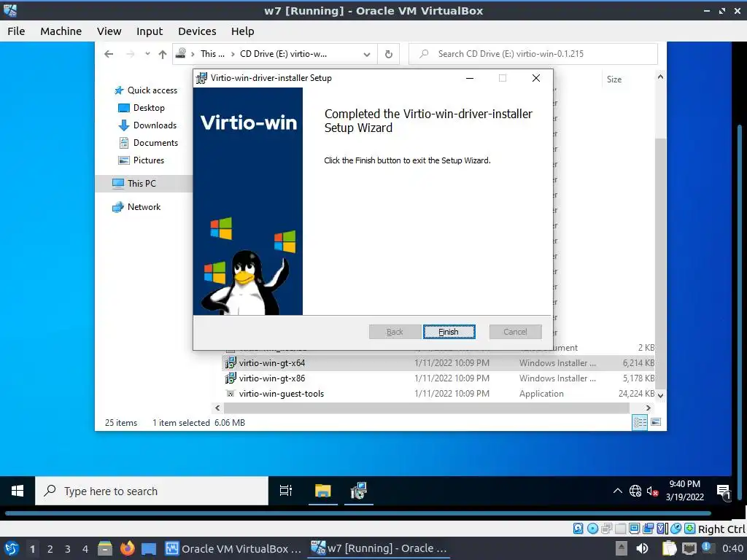Switch to details view layout icon
This screenshot has width=747, height=560.
(640, 422)
